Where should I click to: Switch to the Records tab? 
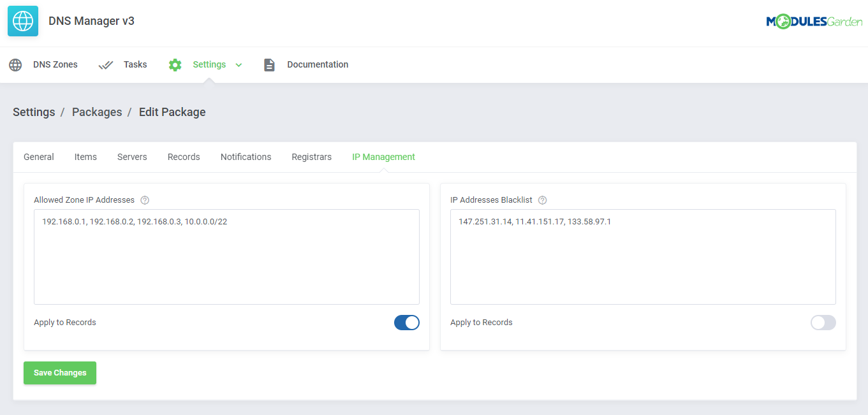pyautogui.click(x=184, y=157)
